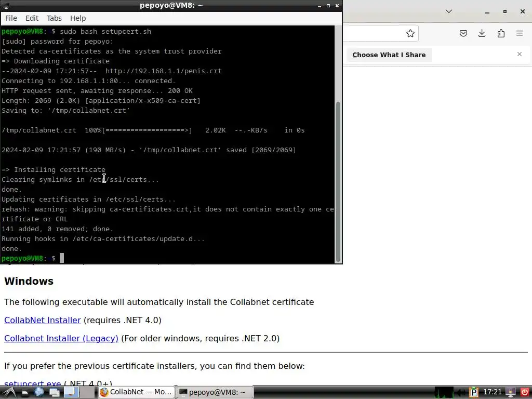Viewport: 532px width, 399px height.
Task: Click the Choose What I Share button
Action: click(x=389, y=55)
